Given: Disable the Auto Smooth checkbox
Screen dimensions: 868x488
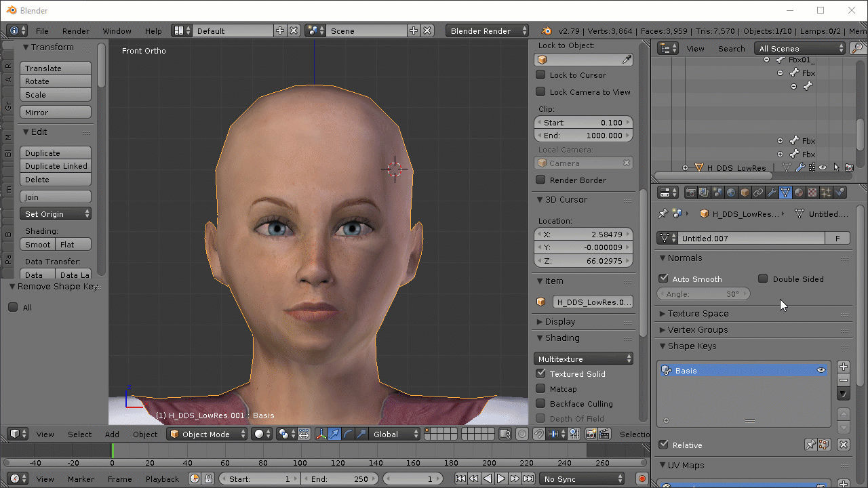Looking at the screenshot, I should tap(664, 279).
